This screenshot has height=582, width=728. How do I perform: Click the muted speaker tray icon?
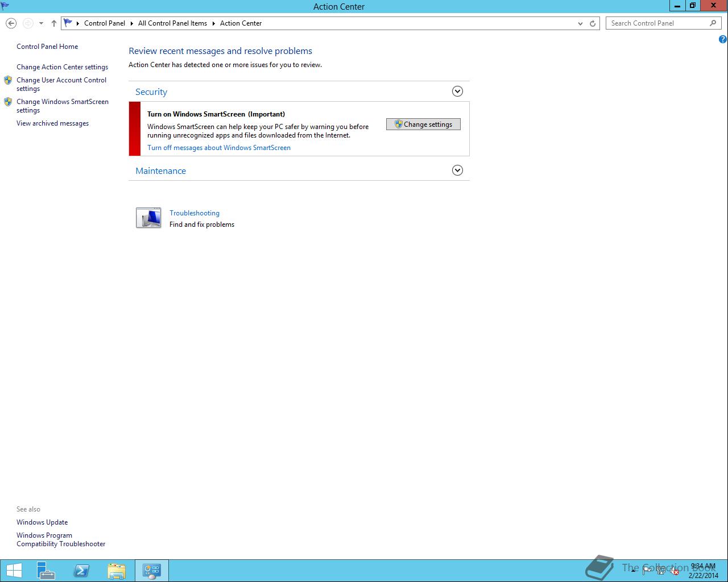674,571
